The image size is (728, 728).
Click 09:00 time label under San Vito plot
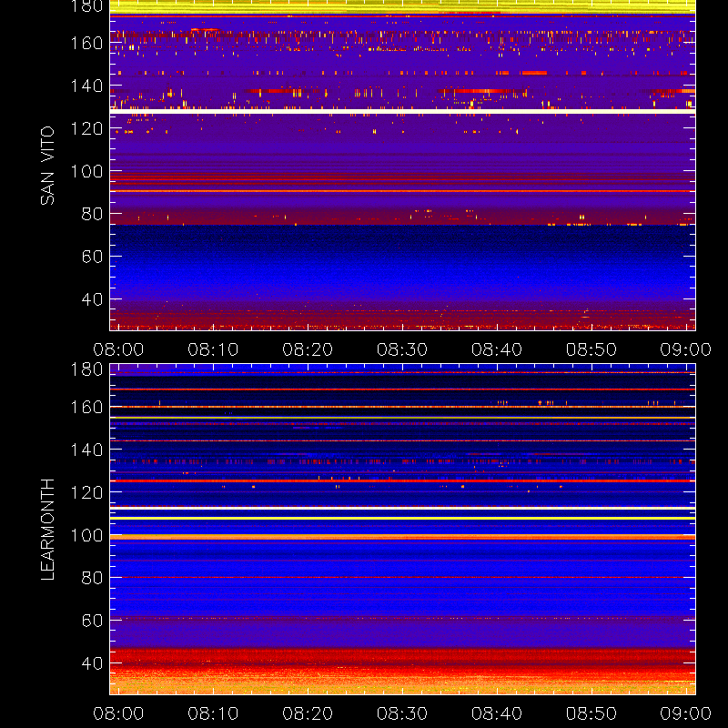(686, 349)
